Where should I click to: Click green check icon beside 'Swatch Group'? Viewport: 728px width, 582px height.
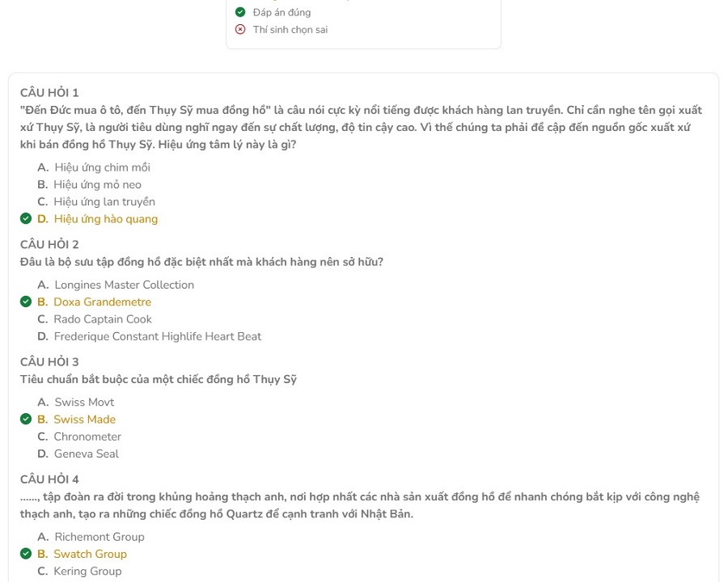[26, 554]
